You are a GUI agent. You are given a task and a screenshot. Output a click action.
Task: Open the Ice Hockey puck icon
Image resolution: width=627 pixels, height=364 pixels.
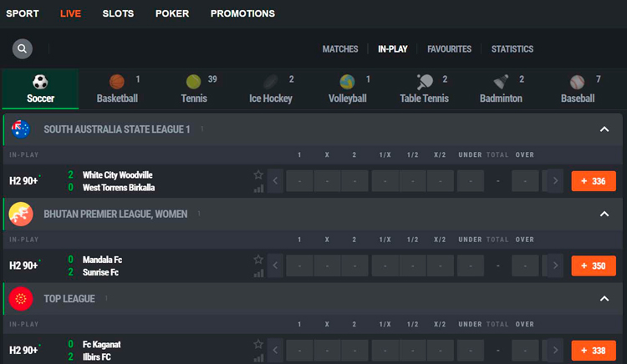[271, 83]
